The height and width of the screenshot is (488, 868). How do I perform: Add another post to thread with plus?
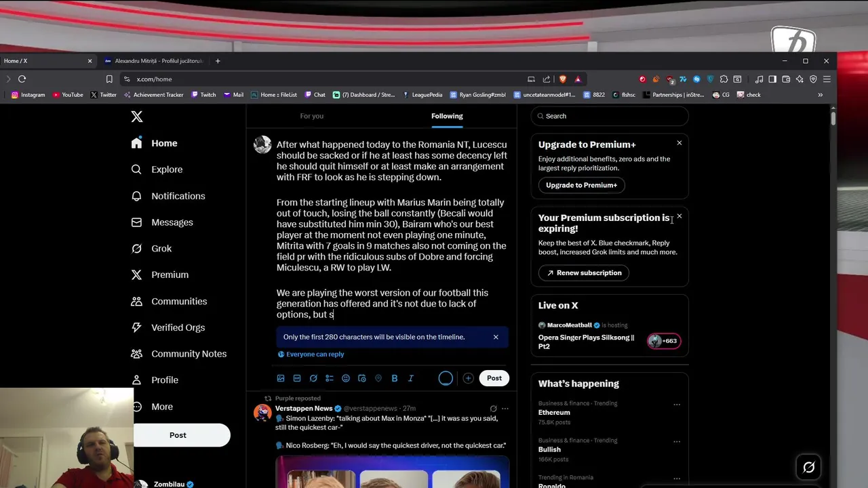(468, 378)
